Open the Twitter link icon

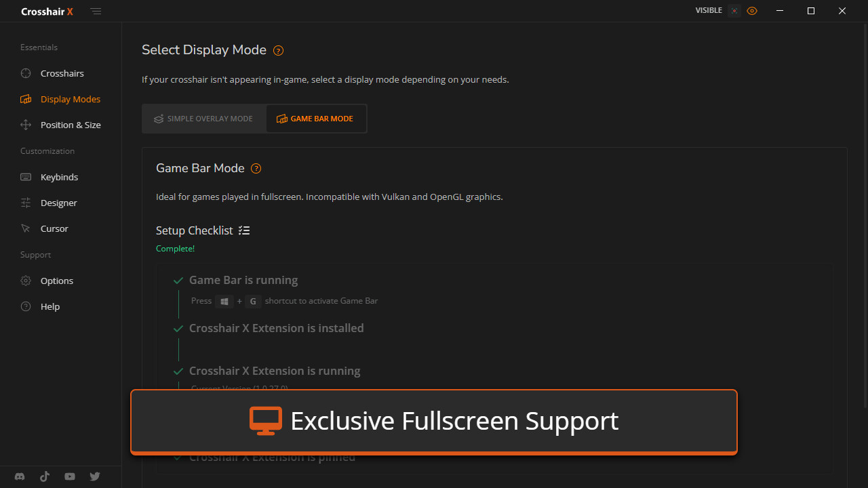pos(95,476)
